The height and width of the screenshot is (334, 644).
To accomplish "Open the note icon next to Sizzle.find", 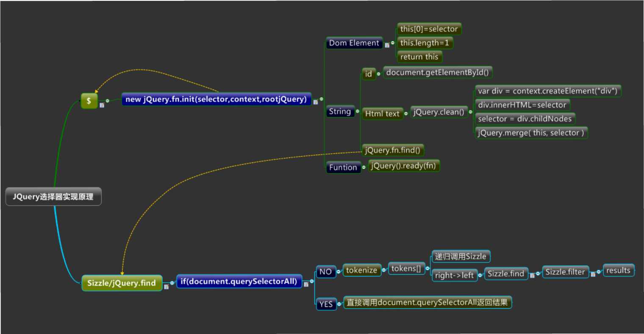I will (x=532, y=276).
